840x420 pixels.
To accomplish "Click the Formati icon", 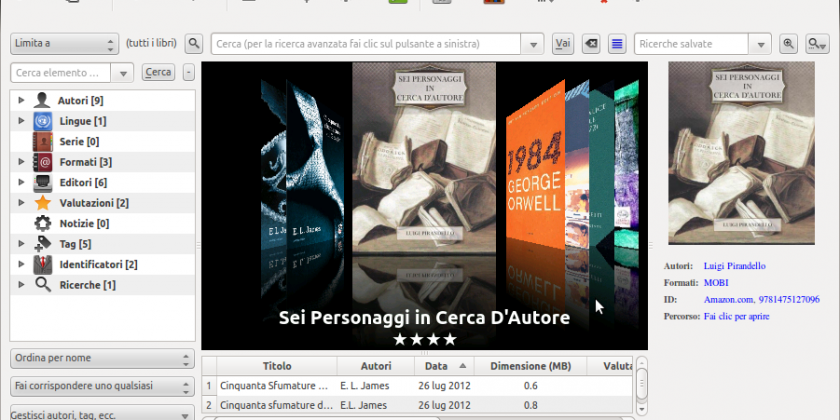I will [42, 162].
